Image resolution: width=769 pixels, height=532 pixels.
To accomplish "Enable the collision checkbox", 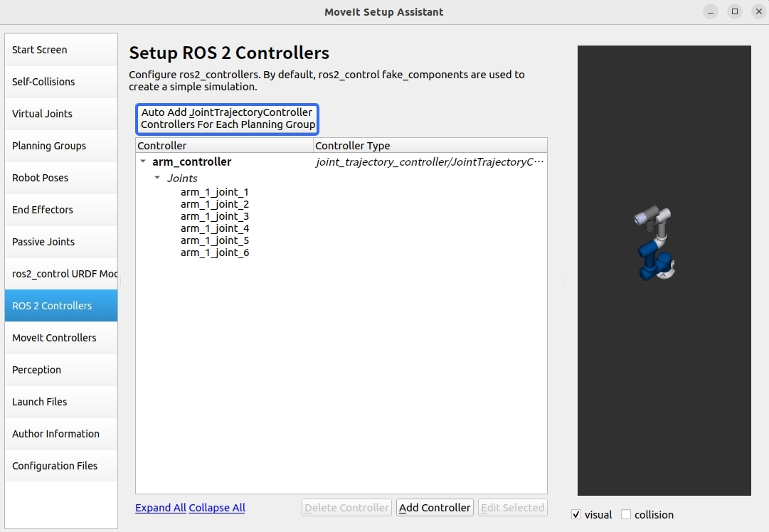I will pyautogui.click(x=626, y=514).
